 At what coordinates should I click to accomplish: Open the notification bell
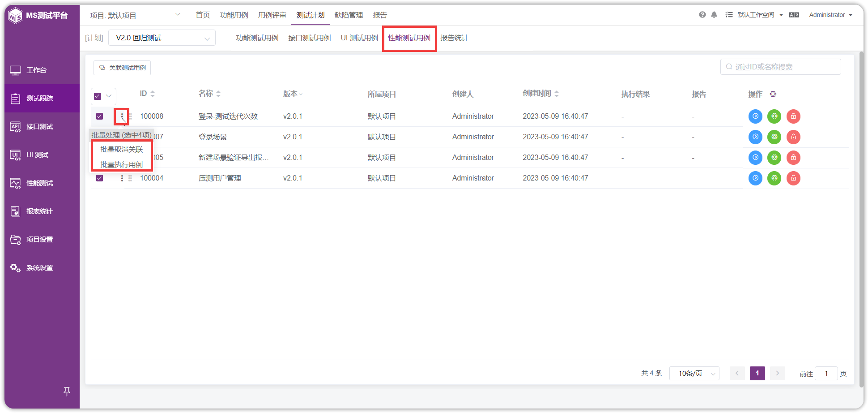(714, 15)
